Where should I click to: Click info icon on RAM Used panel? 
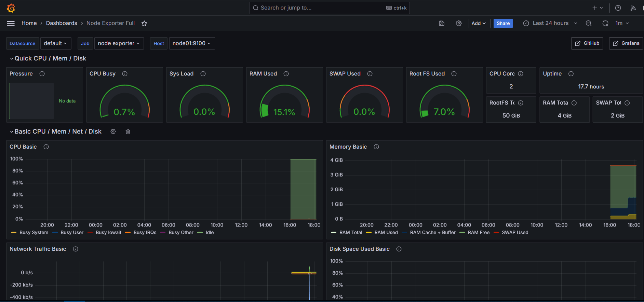coord(286,74)
